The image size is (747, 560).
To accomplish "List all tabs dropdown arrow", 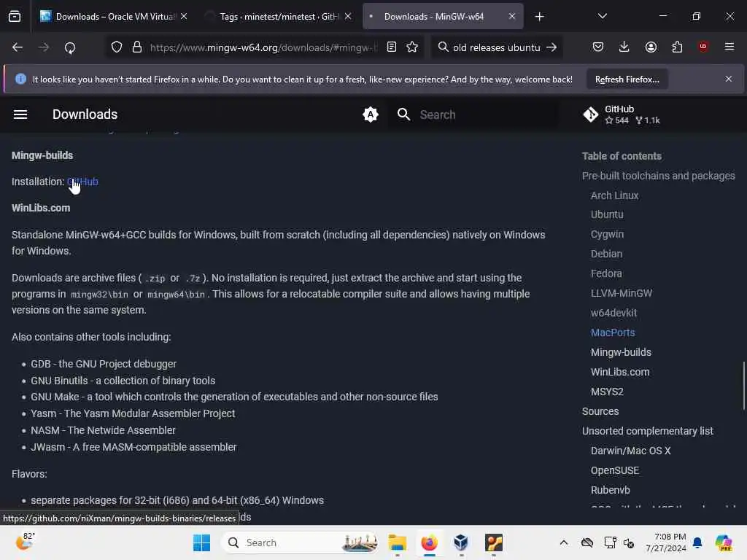I will tap(602, 16).
